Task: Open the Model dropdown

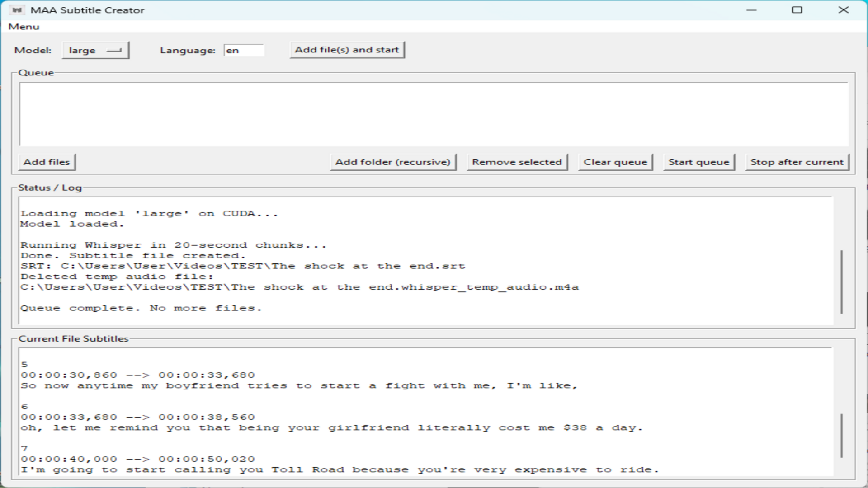Action: 95,50
